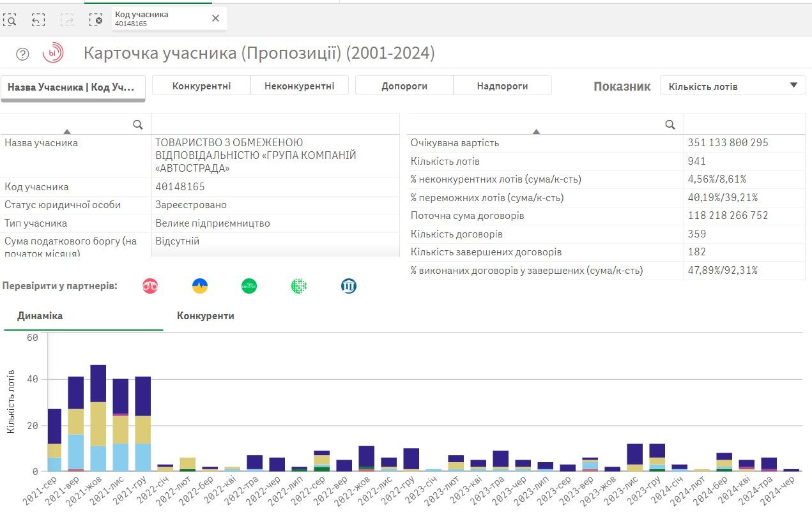
Task: Click the sort arrow above the metrics table
Action: tap(537, 132)
